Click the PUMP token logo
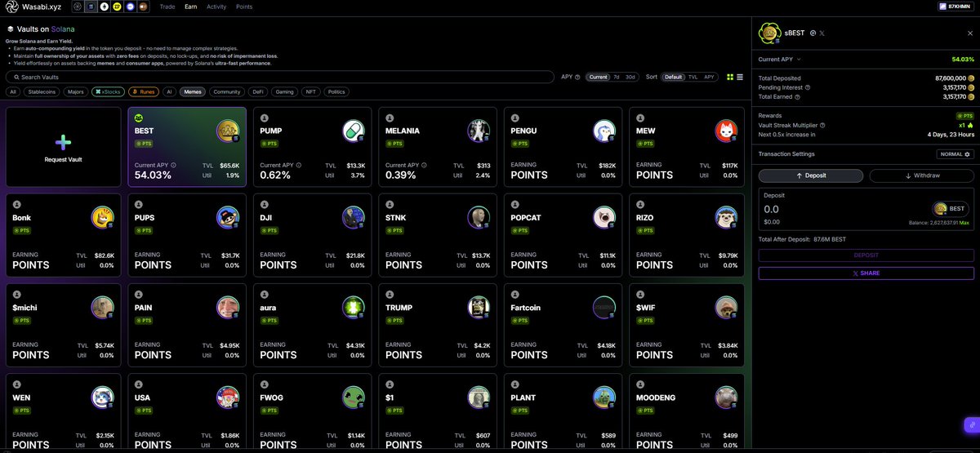 (353, 131)
